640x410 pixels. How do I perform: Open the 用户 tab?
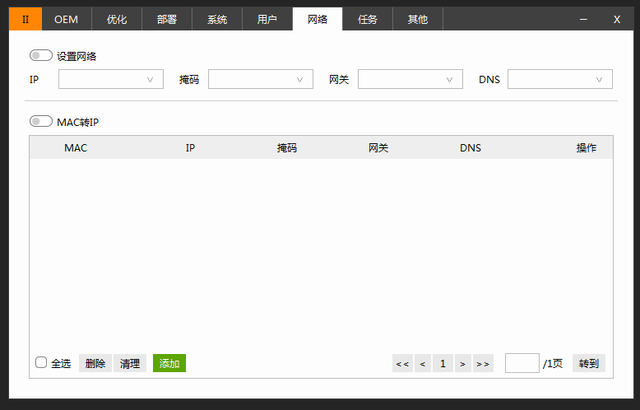[267, 19]
